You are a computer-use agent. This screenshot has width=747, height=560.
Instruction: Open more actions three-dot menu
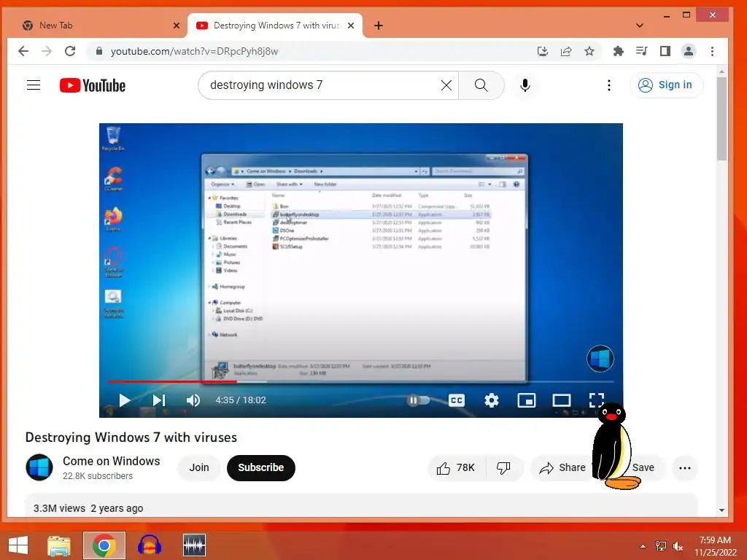tap(684, 467)
